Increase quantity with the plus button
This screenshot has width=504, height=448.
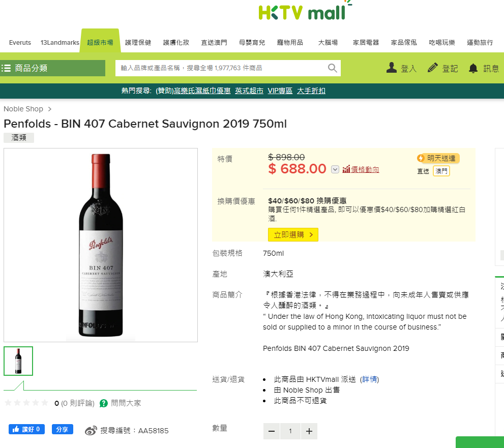(309, 431)
